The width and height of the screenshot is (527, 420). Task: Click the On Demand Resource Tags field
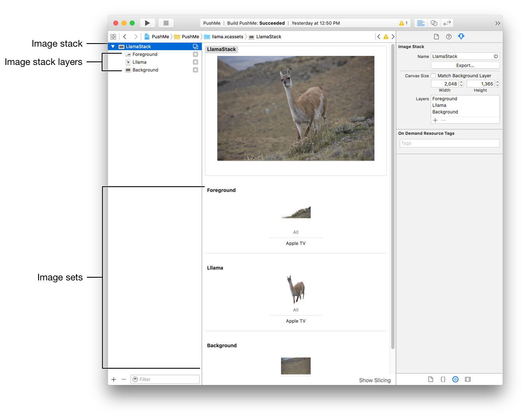450,143
